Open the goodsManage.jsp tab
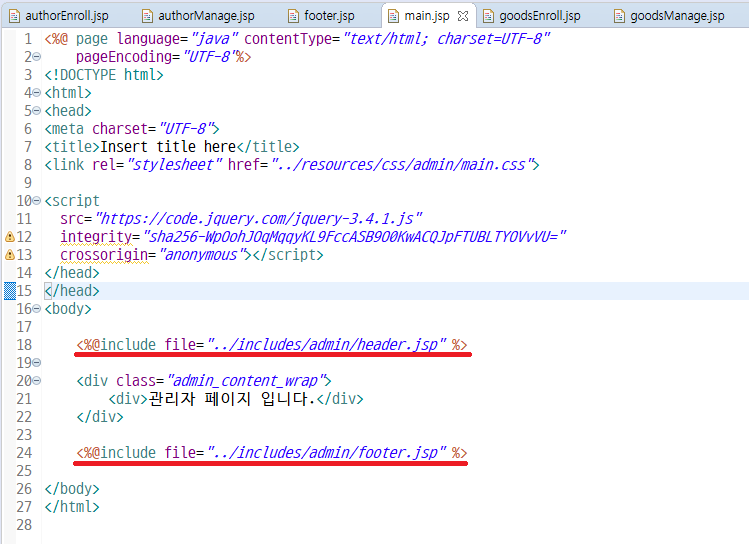The height and width of the screenshot is (544, 749). point(671,16)
